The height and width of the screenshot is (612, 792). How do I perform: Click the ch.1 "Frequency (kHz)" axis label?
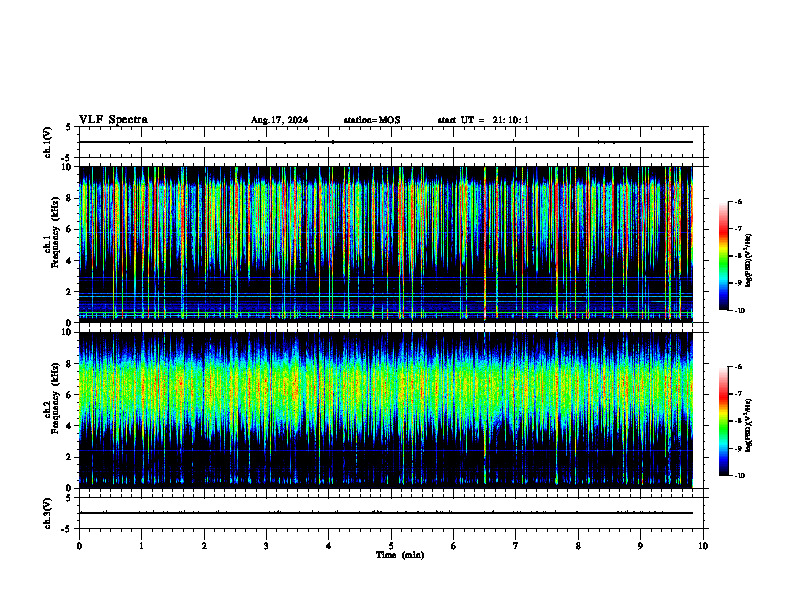click(x=55, y=232)
